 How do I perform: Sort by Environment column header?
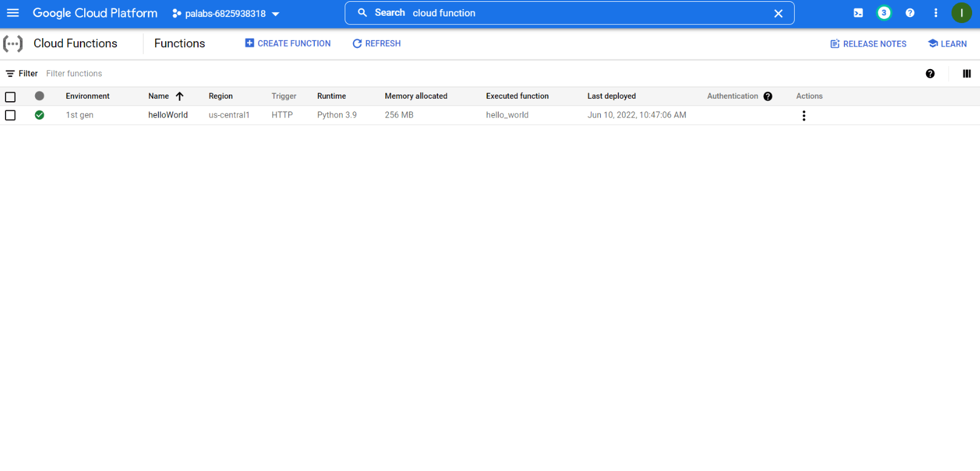tap(88, 96)
